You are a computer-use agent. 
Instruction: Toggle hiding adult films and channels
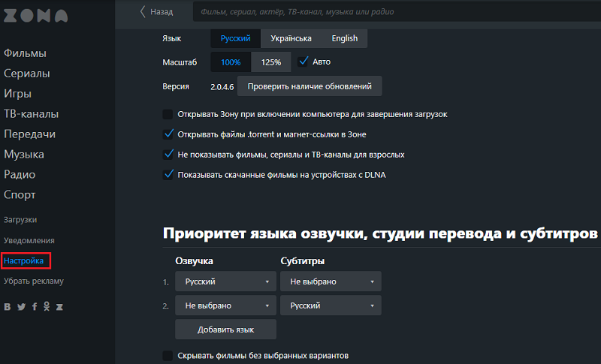168,155
